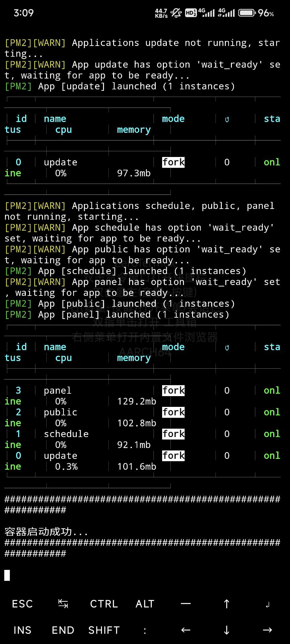
Task: Tap the right arrow key
Action: [x=268, y=630]
